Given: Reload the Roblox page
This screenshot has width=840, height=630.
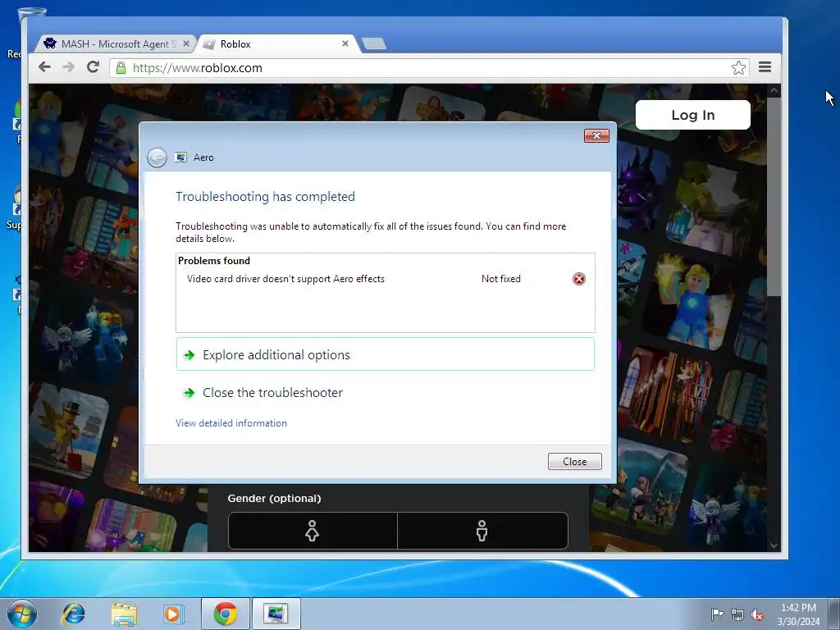Looking at the screenshot, I should (x=94, y=67).
